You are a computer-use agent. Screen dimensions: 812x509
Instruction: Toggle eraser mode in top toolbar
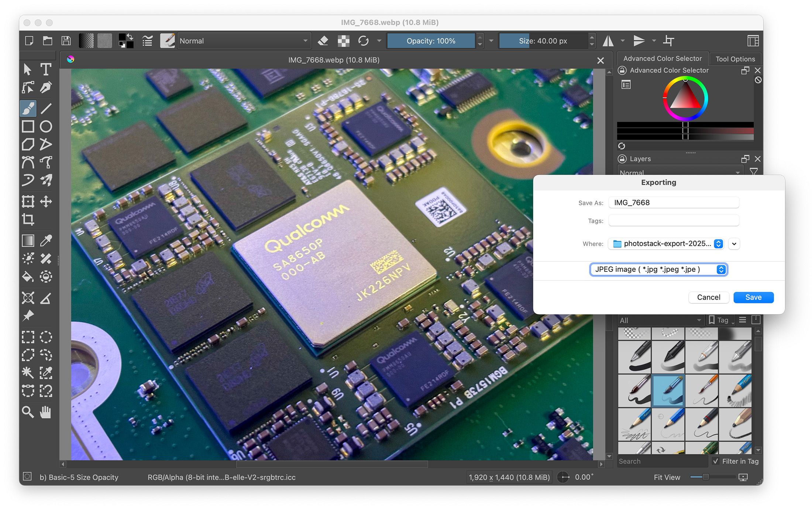click(323, 41)
